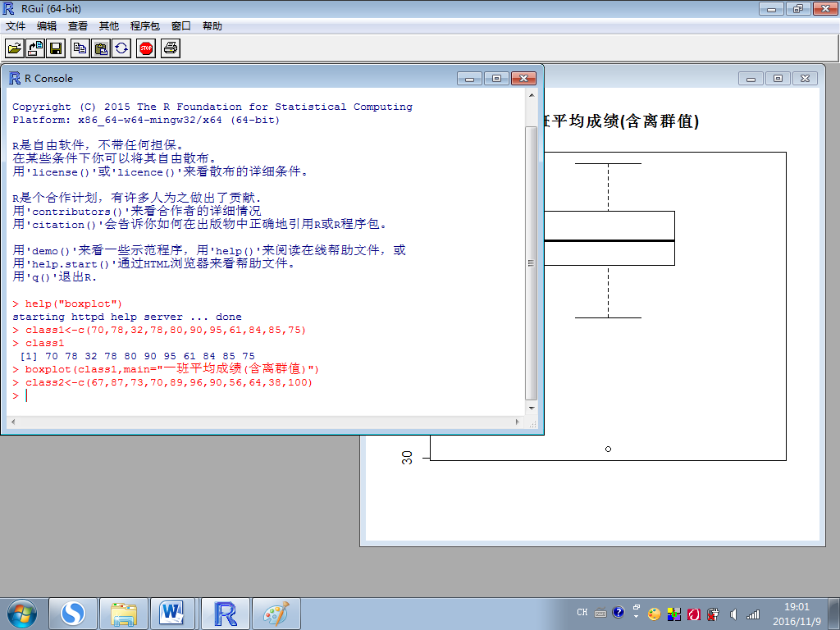Screen dimensions: 840x630
Task: Click the RGui title bar R icon
Action: pos(8,8)
